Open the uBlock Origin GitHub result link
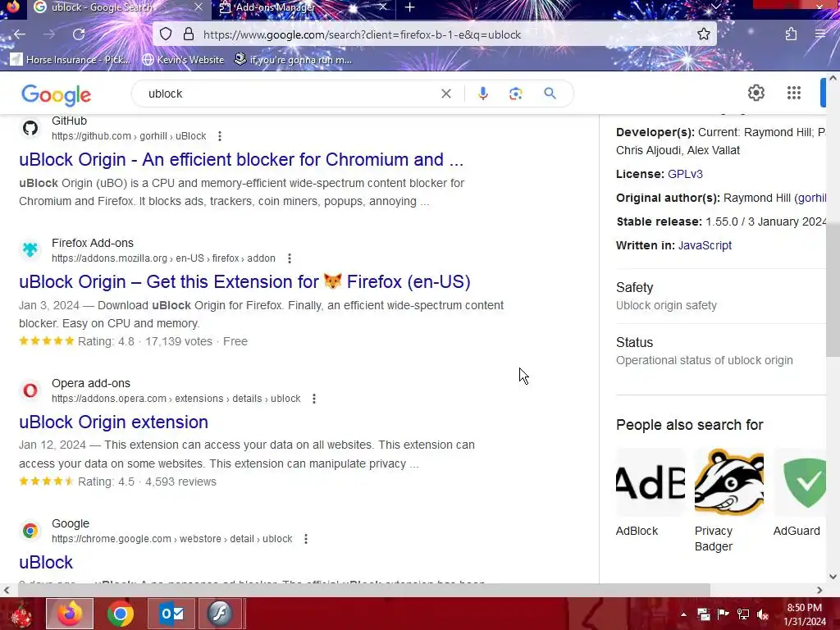The width and height of the screenshot is (840, 630). tap(241, 160)
